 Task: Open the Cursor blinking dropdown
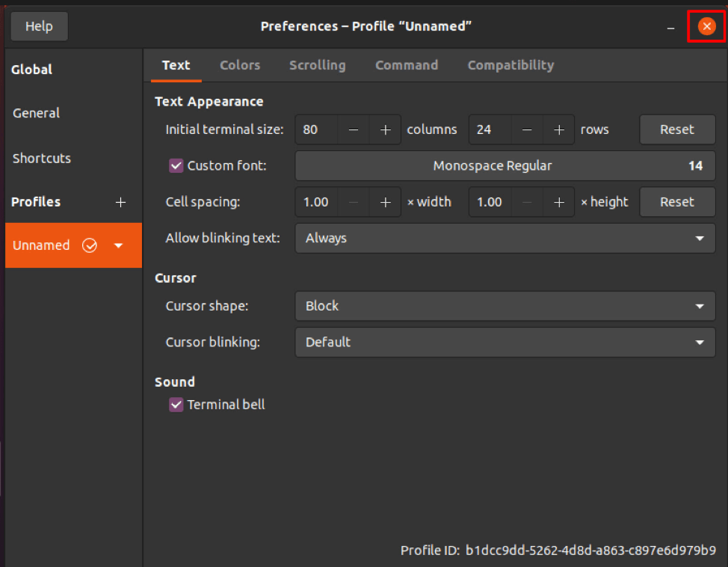pos(505,342)
